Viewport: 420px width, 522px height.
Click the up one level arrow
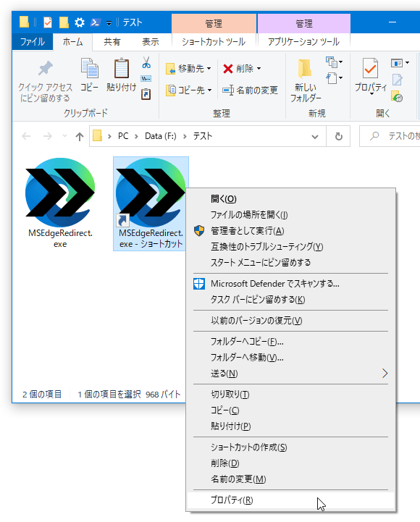click(x=79, y=136)
